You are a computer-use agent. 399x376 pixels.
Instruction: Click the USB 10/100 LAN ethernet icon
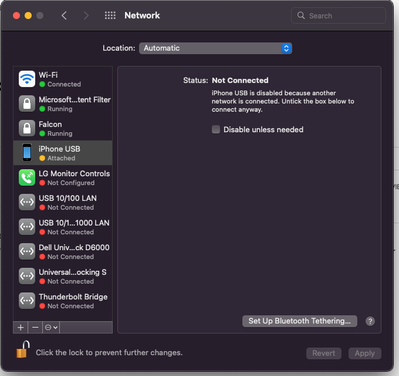pyautogui.click(x=27, y=202)
